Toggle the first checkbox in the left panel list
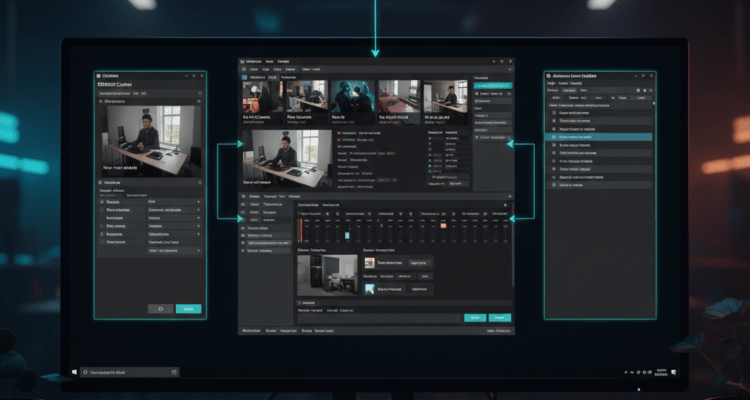The image size is (750, 400). pyautogui.click(x=100, y=202)
